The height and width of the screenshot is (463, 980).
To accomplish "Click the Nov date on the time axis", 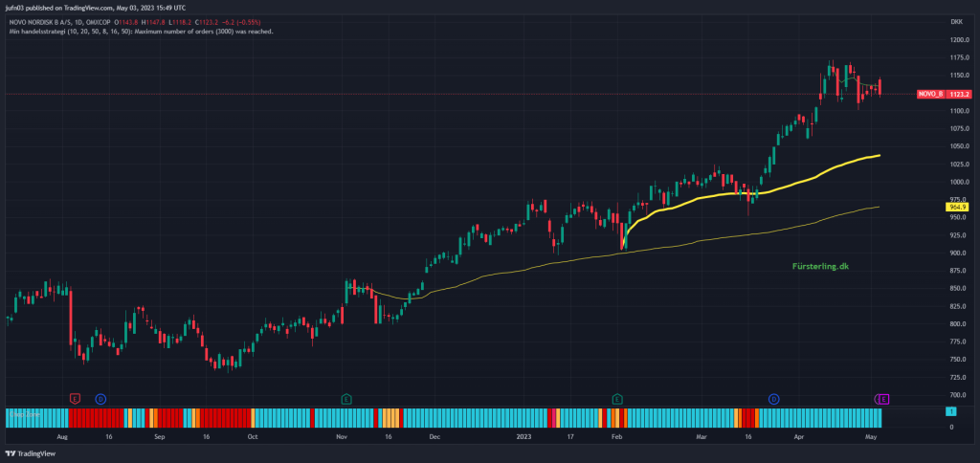I will [x=342, y=438].
